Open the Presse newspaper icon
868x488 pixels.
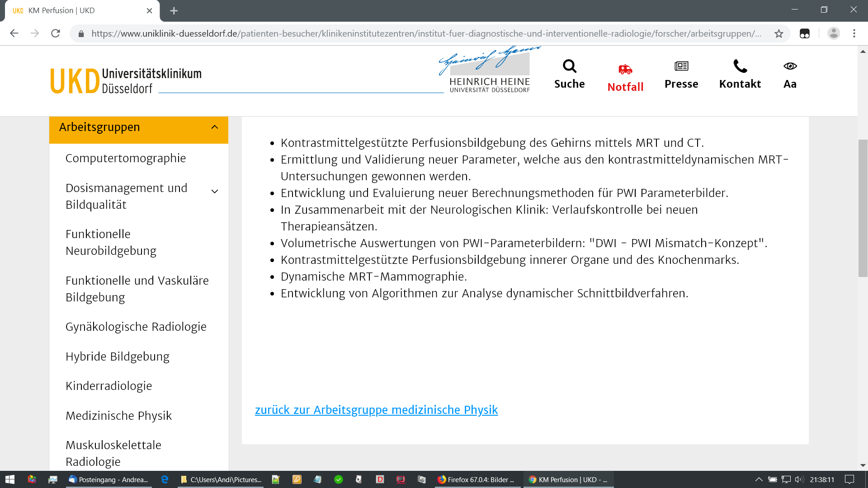(681, 66)
